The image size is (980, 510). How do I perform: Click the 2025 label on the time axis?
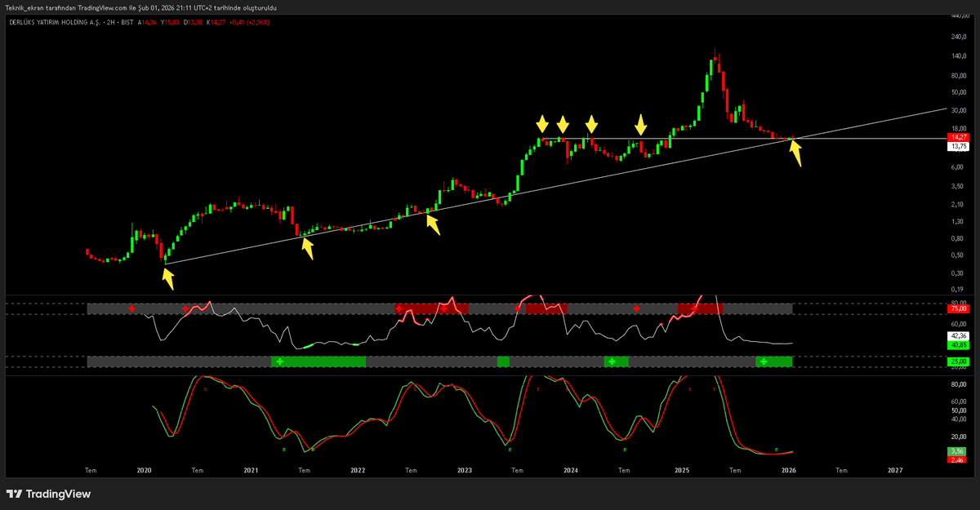(682, 470)
